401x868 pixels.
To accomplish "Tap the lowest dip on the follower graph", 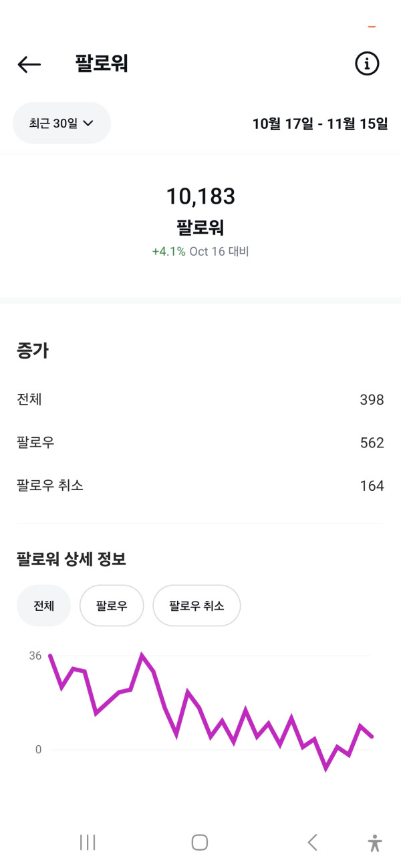I will [x=326, y=769].
